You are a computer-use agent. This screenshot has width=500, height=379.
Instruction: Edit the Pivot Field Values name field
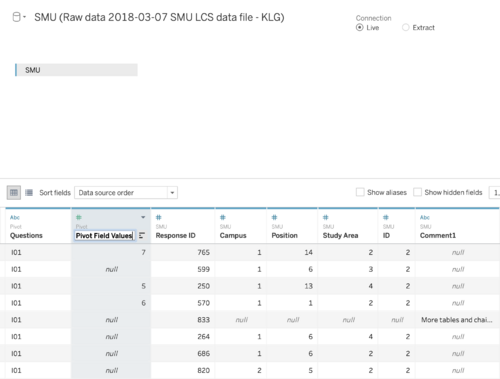(104, 236)
